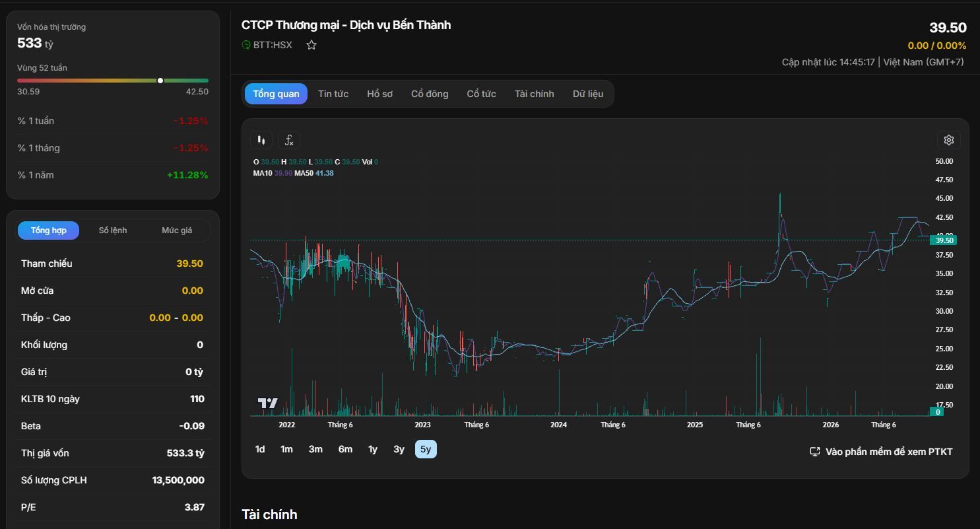Click the Thị giá vốn value 533.3 tỷ
Screen dimensions: 980x529
185,453
